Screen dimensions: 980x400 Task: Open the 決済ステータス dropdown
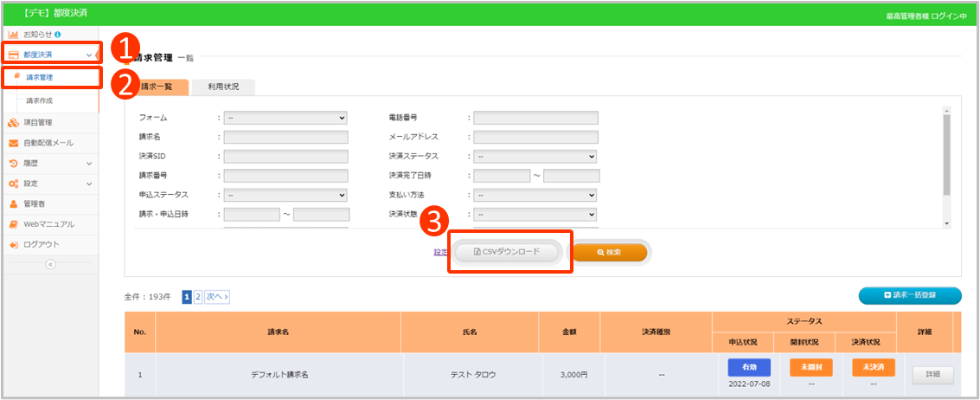tap(535, 157)
